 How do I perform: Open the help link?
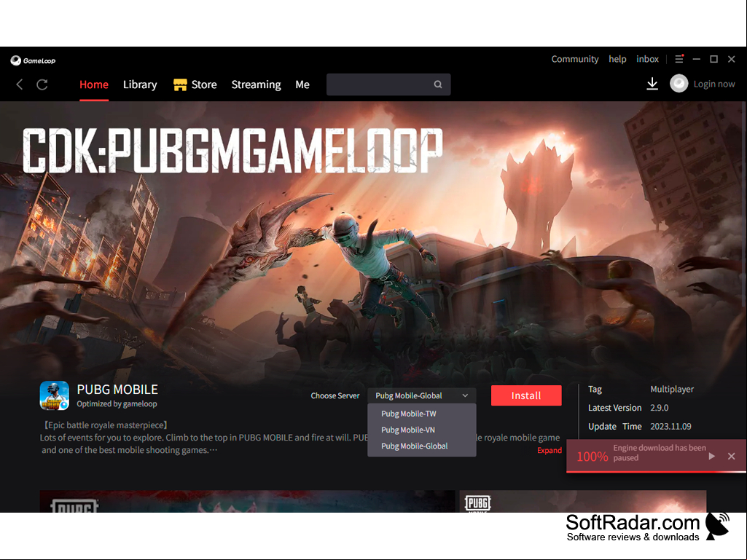[617, 59]
